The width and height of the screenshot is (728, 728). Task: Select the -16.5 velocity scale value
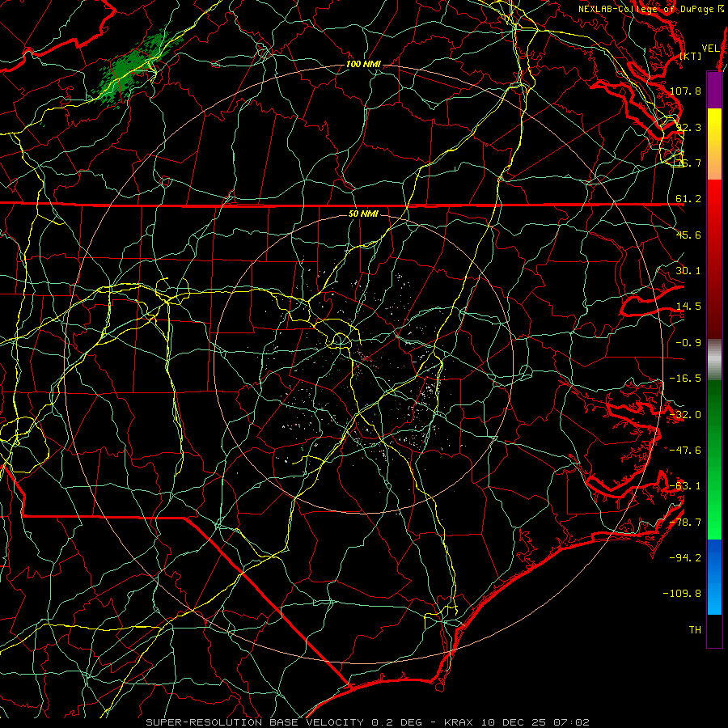[x=685, y=379]
